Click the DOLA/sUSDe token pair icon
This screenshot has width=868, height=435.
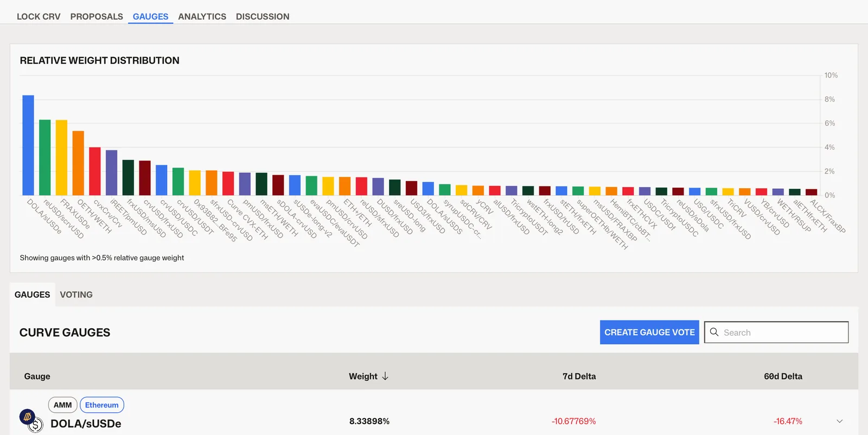(31, 421)
